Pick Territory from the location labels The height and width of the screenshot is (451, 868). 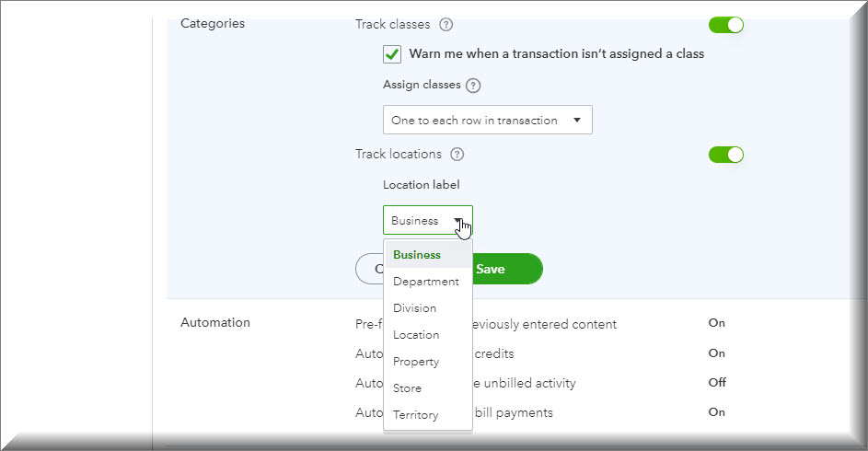coord(415,415)
